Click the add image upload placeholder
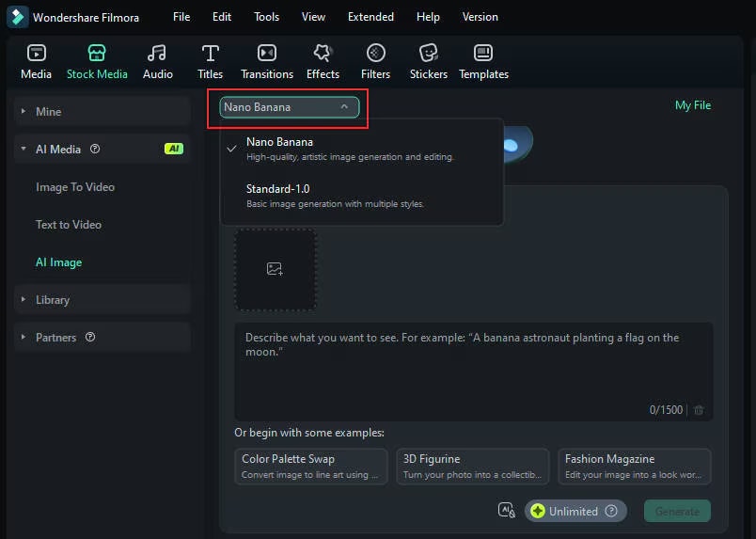756x539 pixels. click(x=276, y=269)
